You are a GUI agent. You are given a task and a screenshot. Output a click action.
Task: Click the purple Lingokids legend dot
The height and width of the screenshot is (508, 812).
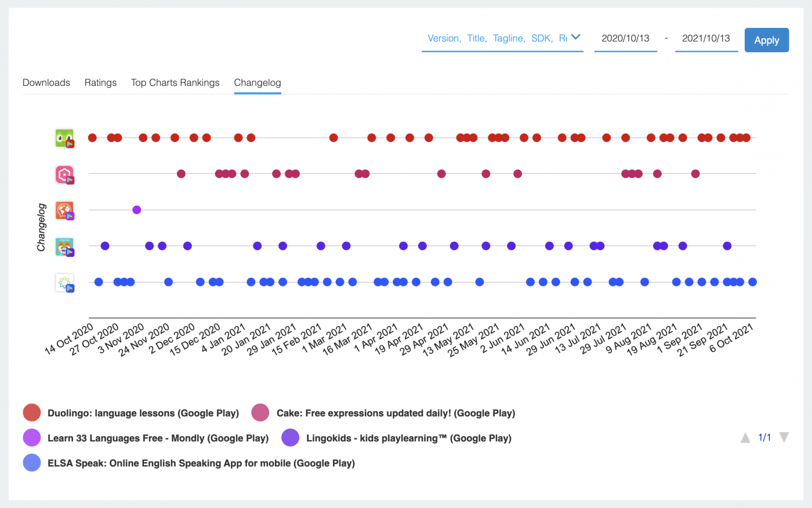[290, 437]
